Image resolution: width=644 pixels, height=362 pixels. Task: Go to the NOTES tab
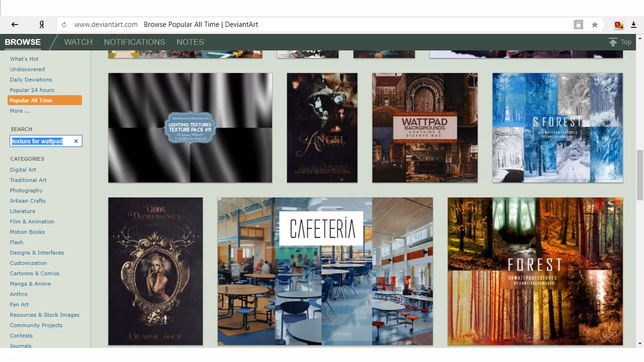[190, 42]
